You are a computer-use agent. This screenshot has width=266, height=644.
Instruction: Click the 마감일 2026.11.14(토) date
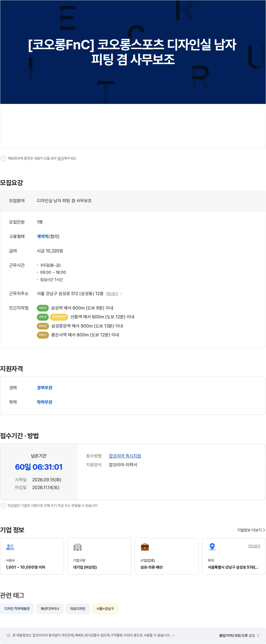tap(46, 487)
